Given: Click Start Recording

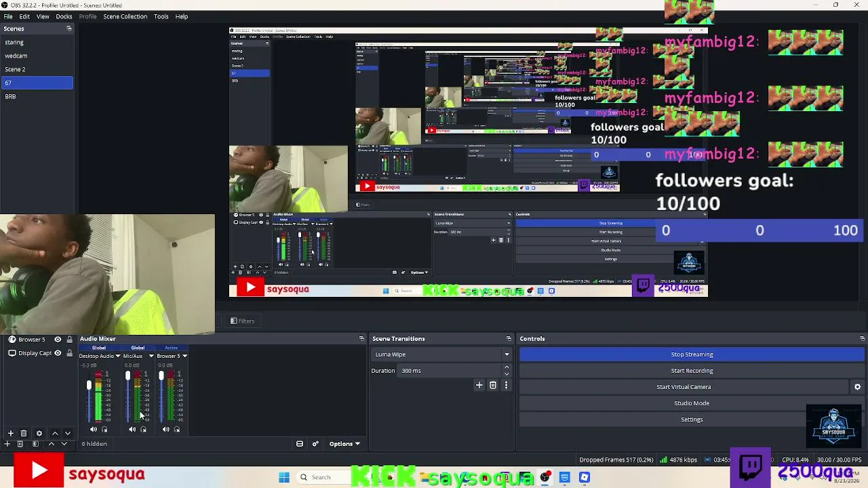Looking at the screenshot, I should pyautogui.click(x=692, y=371).
